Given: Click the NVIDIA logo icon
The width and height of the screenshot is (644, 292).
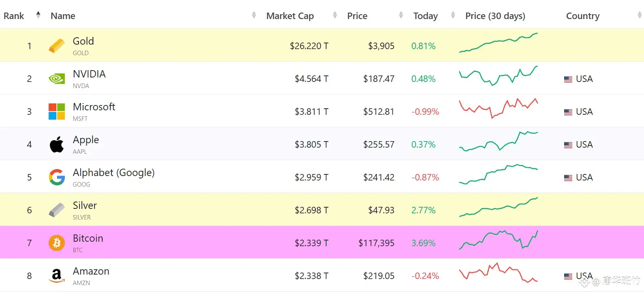Looking at the screenshot, I should (57, 79).
